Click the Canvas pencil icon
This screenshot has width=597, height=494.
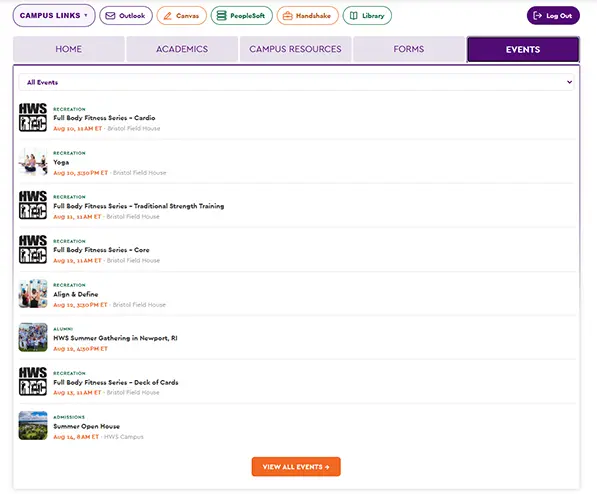pyautogui.click(x=168, y=16)
